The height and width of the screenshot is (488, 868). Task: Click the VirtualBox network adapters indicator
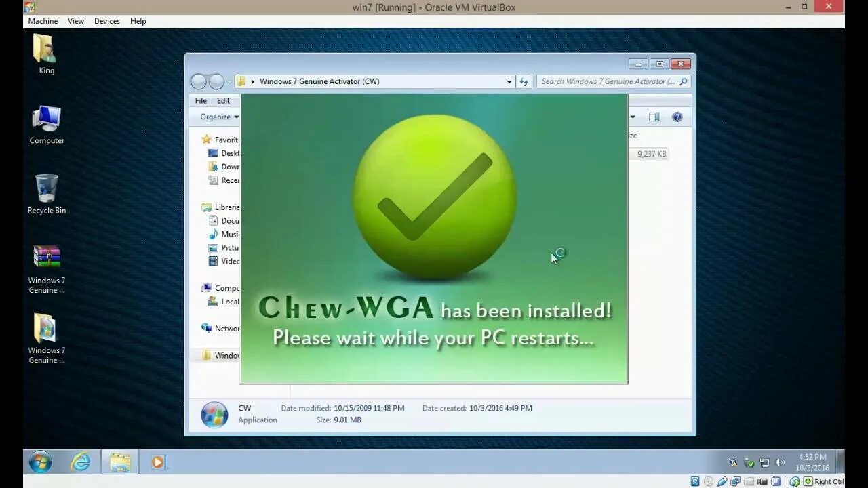736,481
